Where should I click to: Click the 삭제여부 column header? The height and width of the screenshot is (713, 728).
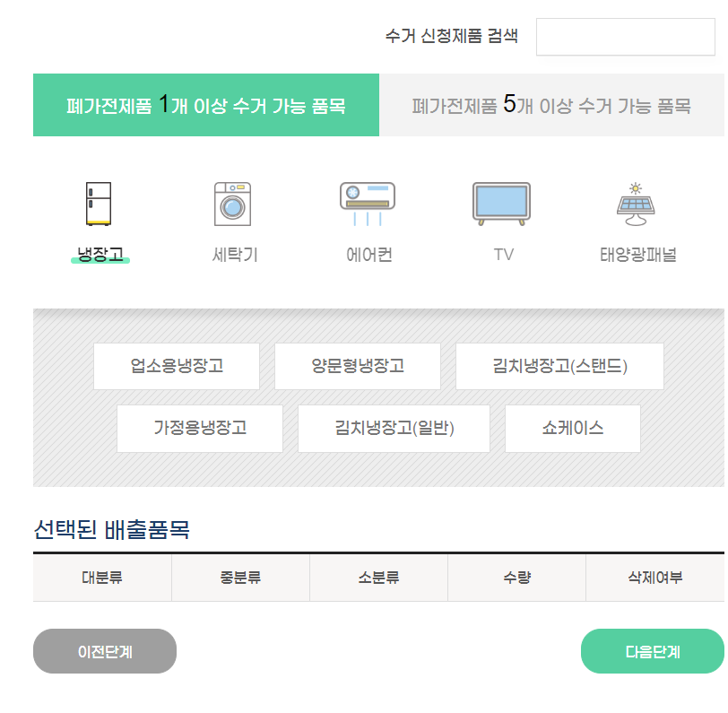click(x=655, y=578)
